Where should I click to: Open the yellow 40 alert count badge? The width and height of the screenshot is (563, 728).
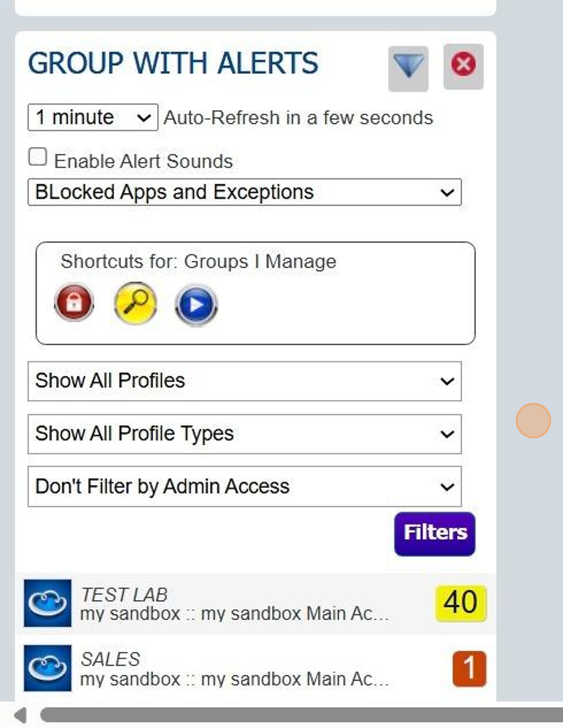pos(460,603)
